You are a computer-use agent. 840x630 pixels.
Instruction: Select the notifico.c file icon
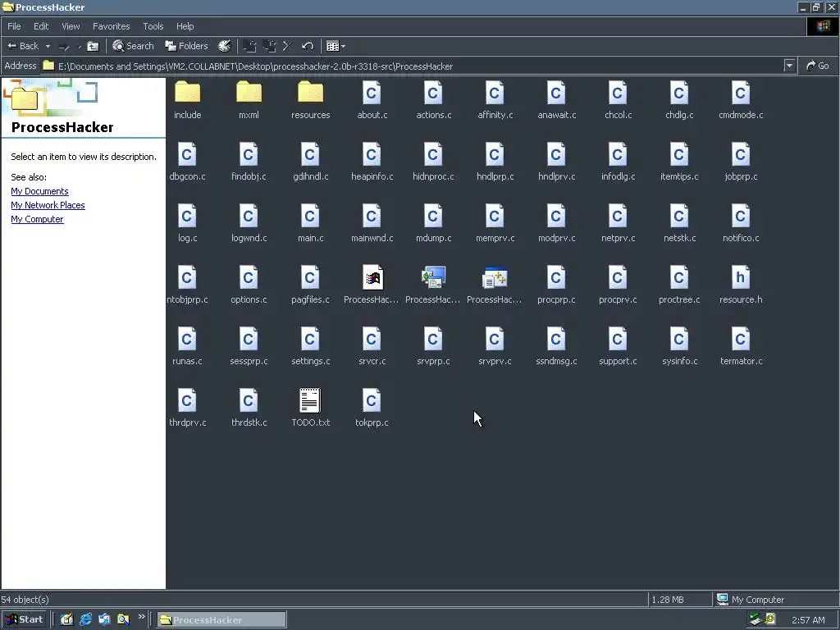(741, 216)
